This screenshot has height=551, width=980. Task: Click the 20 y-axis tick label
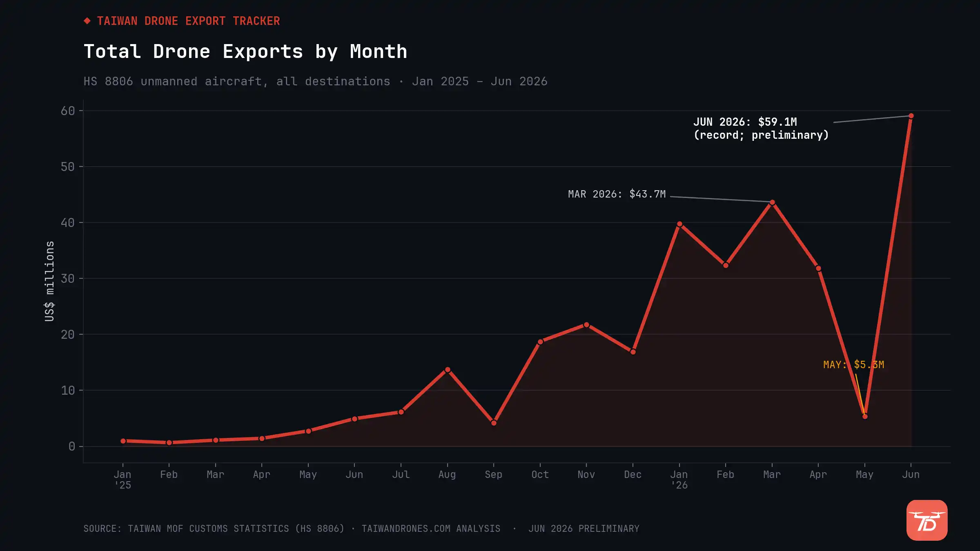point(68,334)
